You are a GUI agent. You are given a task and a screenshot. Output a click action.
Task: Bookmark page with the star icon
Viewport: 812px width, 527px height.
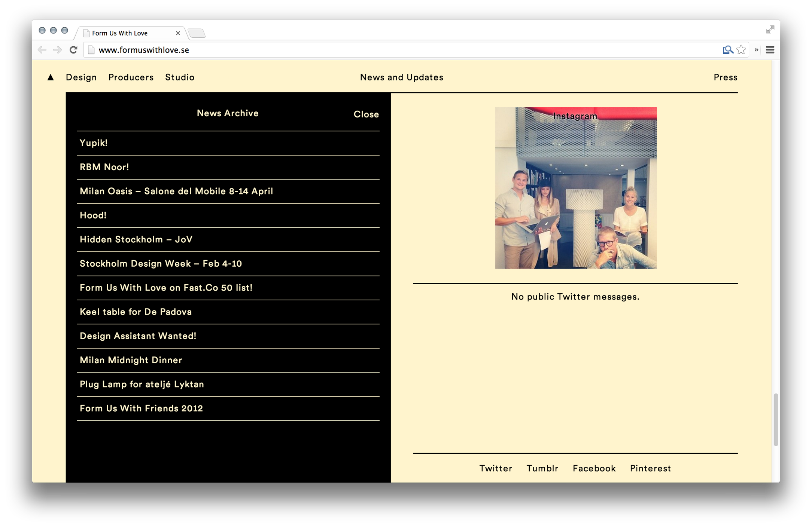[x=741, y=50]
